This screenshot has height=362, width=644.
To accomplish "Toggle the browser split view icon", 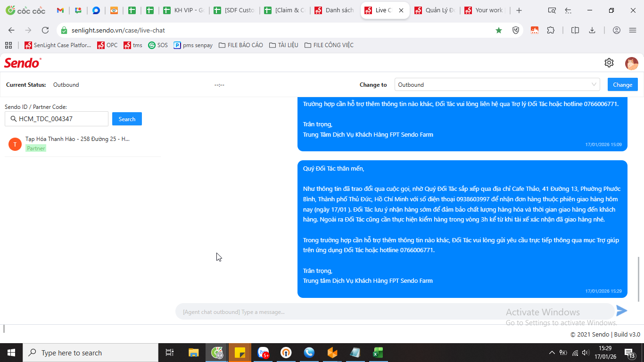I will point(575,30).
